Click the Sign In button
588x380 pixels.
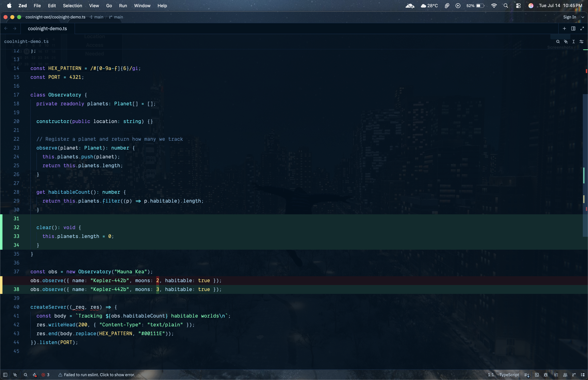570,17
